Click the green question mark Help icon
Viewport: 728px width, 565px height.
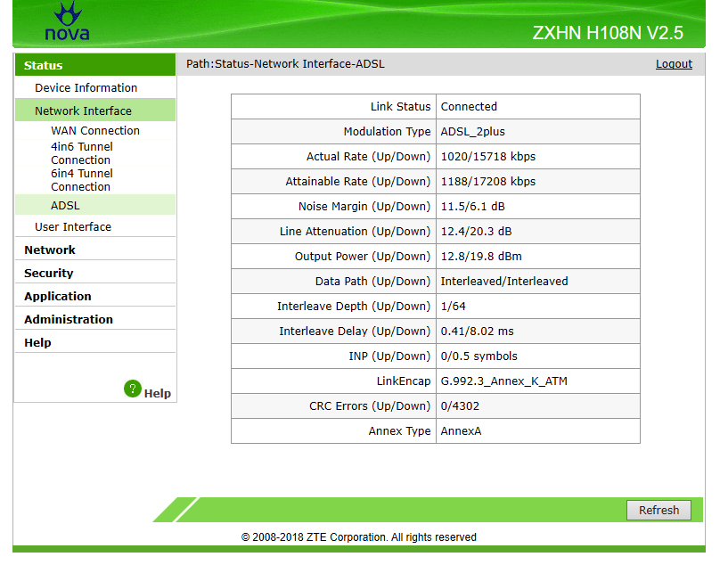click(133, 389)
